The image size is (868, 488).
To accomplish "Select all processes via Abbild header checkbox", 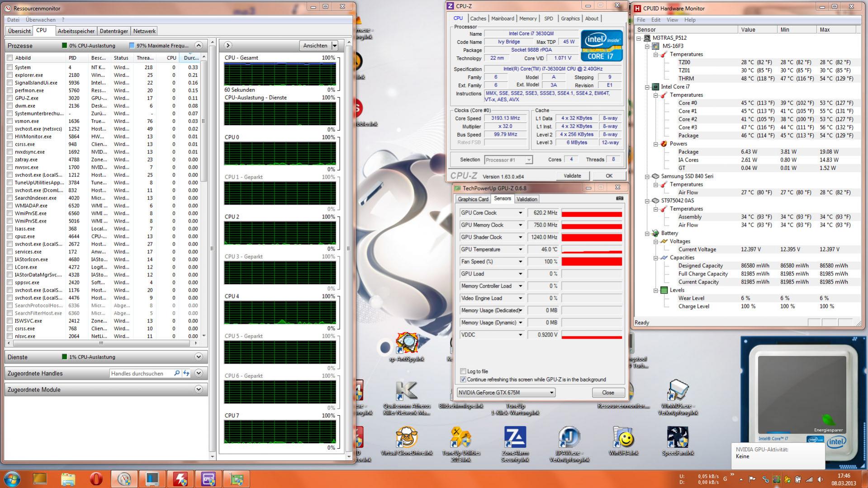I will (10, 58).
